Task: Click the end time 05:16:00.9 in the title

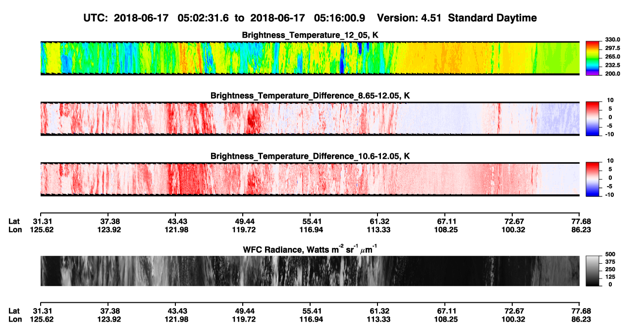Action: [x=340, y=18]
